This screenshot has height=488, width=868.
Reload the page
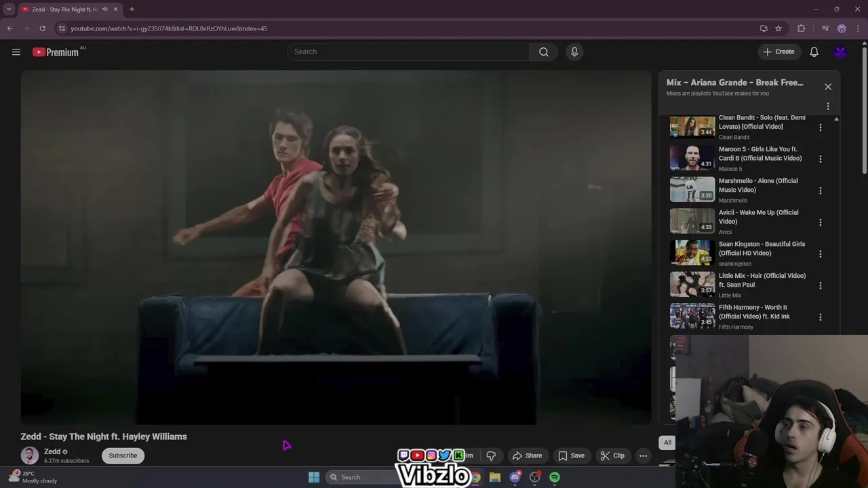pos(42,28)
